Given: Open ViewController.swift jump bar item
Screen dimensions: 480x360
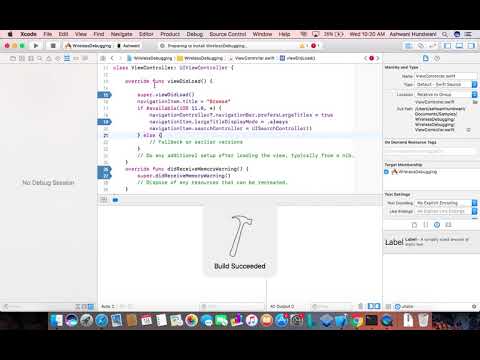Looking at the screenshot, I should pyautogui.click(x=251, y=58).
